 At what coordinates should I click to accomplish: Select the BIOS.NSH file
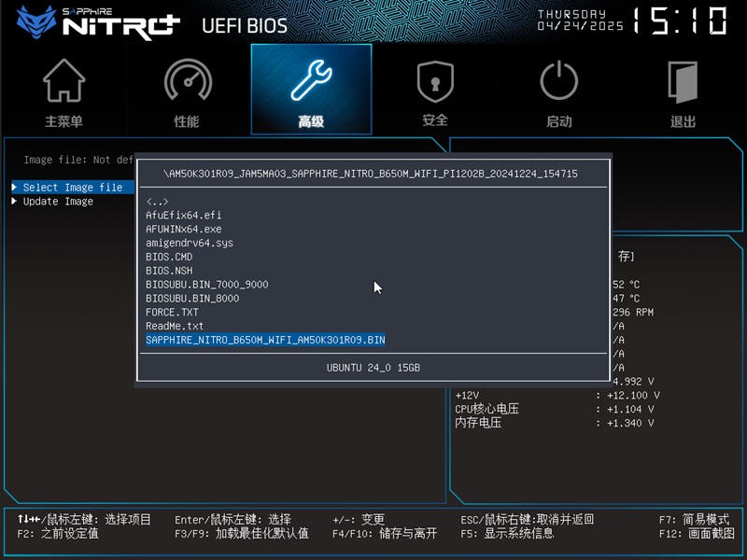click(169, 271)
